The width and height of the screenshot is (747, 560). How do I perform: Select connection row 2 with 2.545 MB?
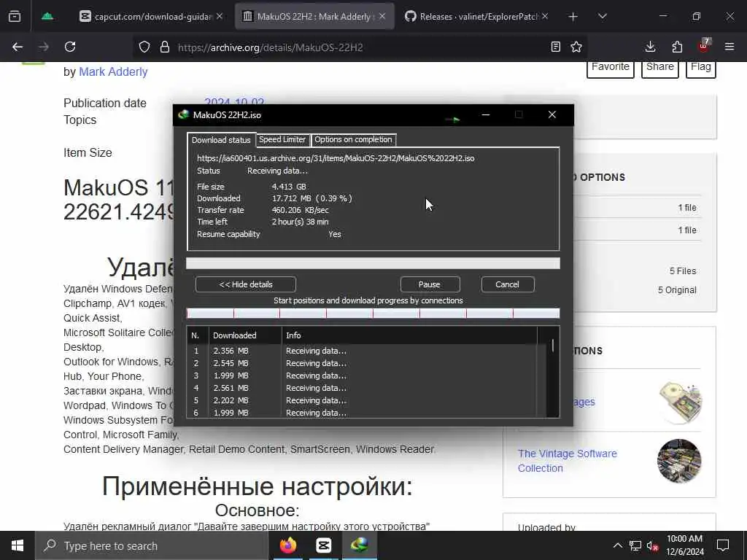(362, 363)
